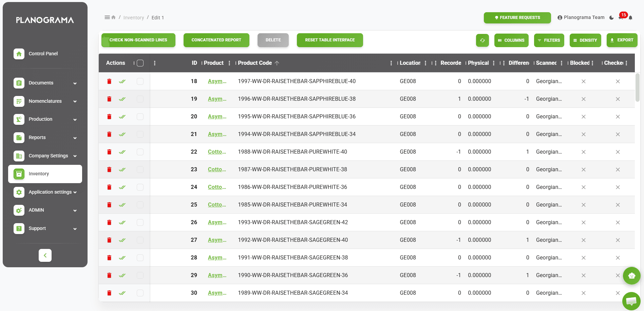The height and width of the screenshot is (311, 644).
Task: Collapse the sidebar with arrow button
Action: 45,255
